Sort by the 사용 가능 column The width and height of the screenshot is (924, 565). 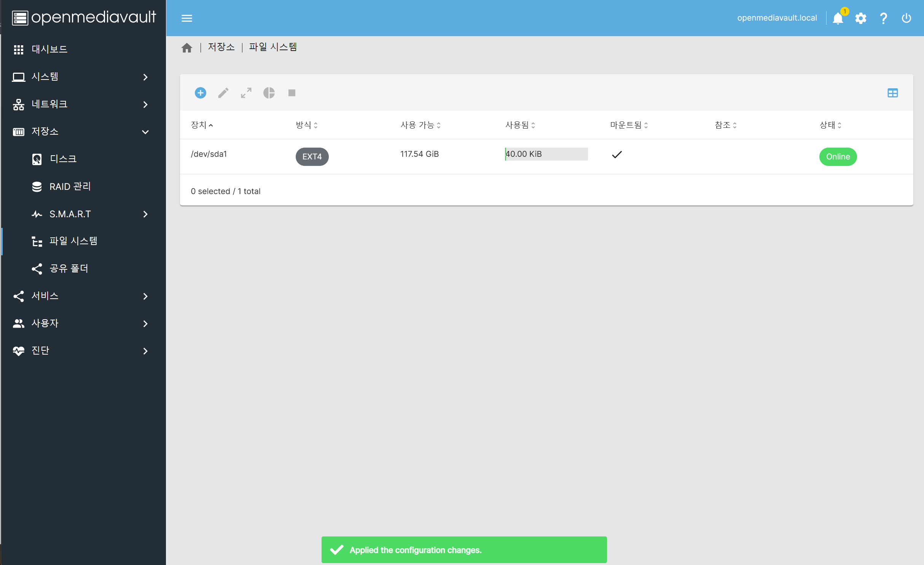[x=421, y=125]
